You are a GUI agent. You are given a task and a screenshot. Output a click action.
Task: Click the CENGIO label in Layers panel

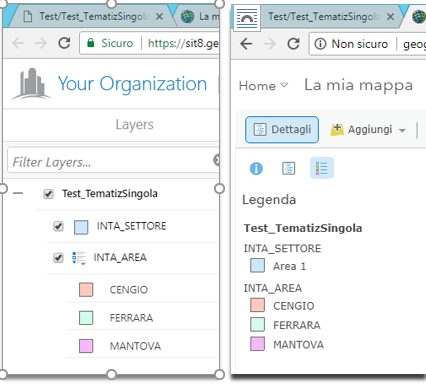point(129,290)
